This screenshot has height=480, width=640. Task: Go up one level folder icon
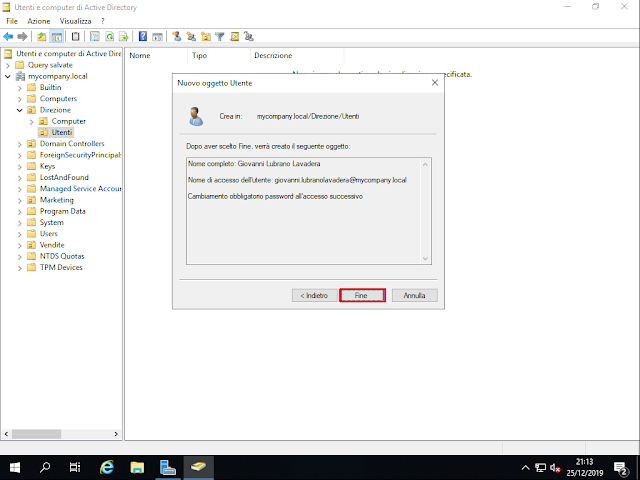click(x=42, y=37)
